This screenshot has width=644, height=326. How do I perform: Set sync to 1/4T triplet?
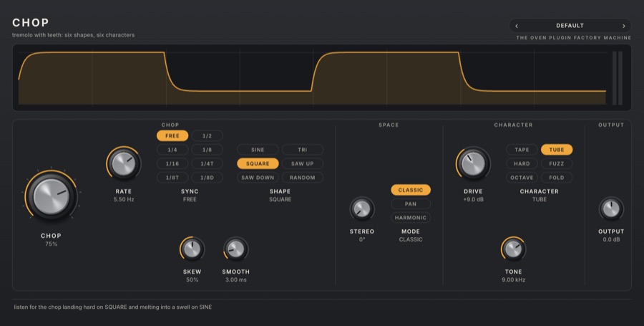coord(207,163)
